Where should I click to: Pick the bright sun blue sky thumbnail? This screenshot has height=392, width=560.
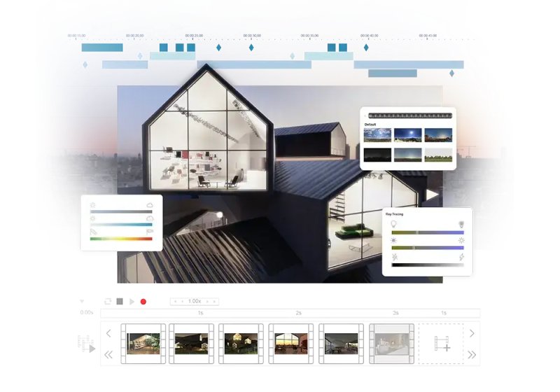[x=408, y=135]
